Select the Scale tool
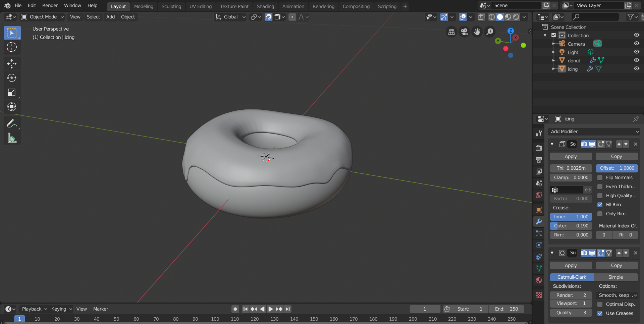 [x=12, y=93]
